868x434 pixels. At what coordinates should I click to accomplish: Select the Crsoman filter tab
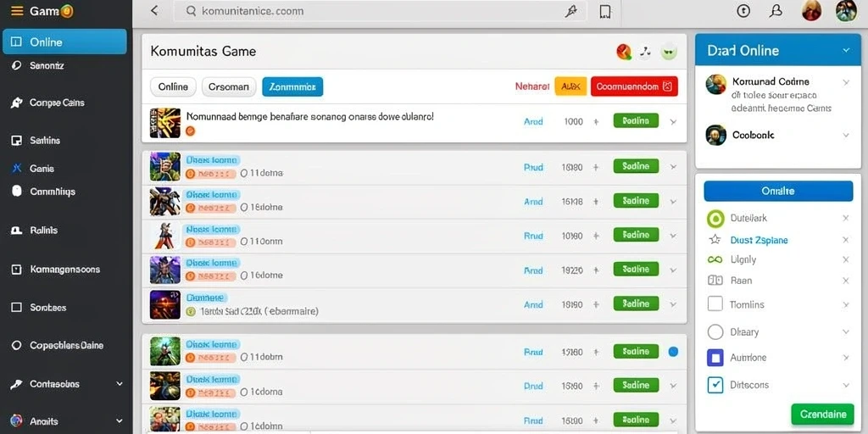(229, 87)
